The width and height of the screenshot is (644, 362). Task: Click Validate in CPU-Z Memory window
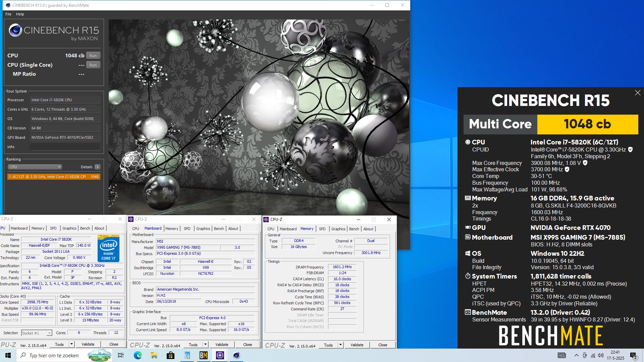tap(357, 345)
